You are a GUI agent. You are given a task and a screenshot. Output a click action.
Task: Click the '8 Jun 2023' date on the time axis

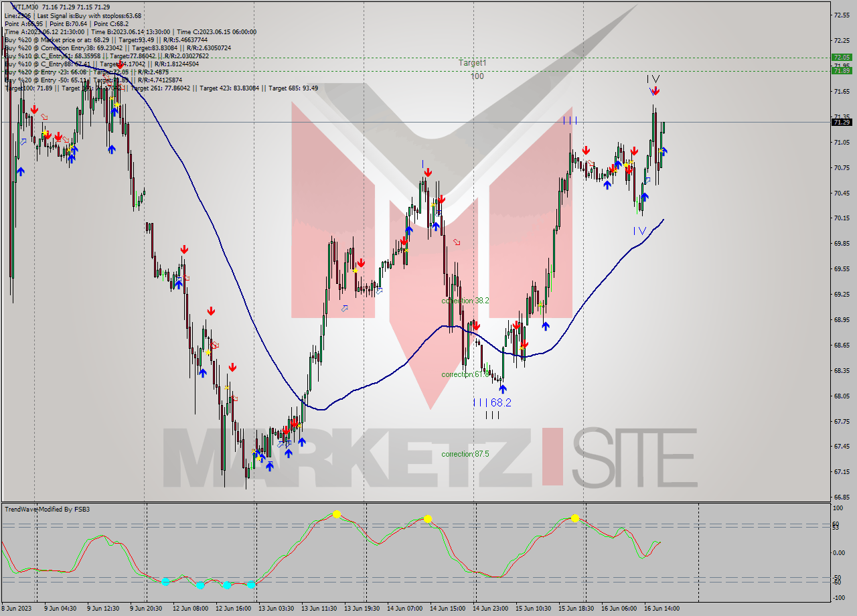(15, 609)
